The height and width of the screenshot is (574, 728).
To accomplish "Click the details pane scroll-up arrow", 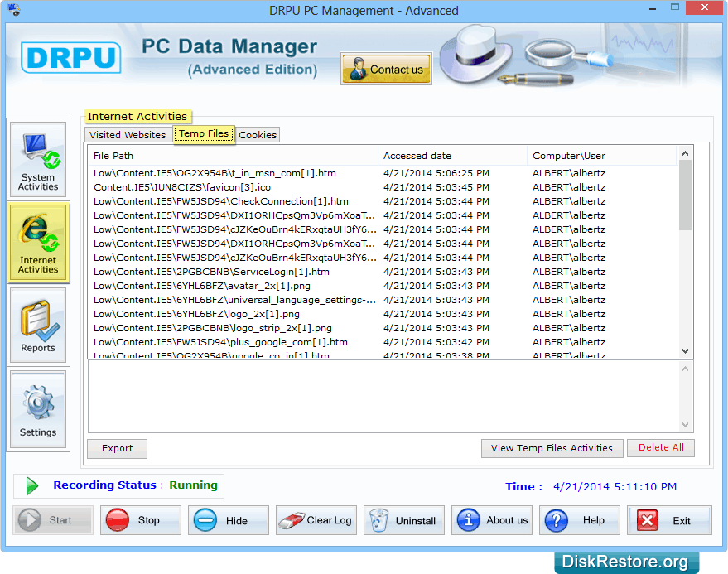I will tap(685, 369).
